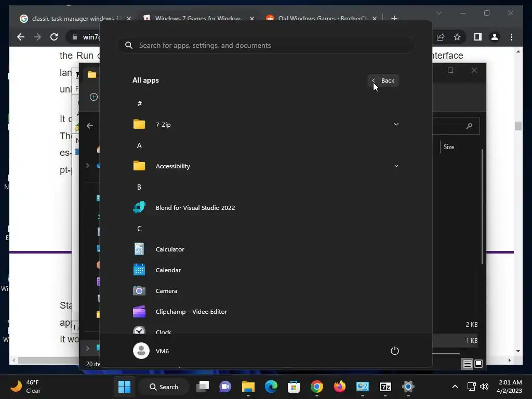
Task: Bookmark this page with star icon
Action: (457, 37)
